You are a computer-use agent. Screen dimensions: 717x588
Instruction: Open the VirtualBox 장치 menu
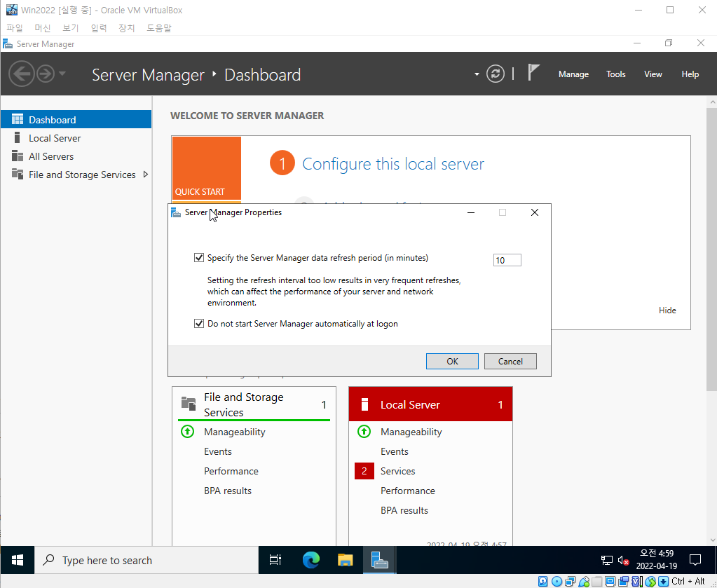pyautogui.click(x=126, y=28)
